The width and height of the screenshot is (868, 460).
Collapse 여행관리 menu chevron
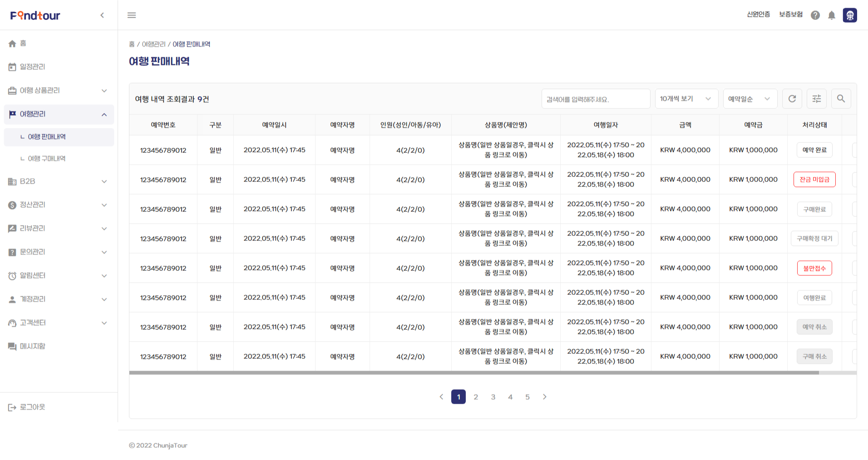pyautogui.click(x=104, y=114)
